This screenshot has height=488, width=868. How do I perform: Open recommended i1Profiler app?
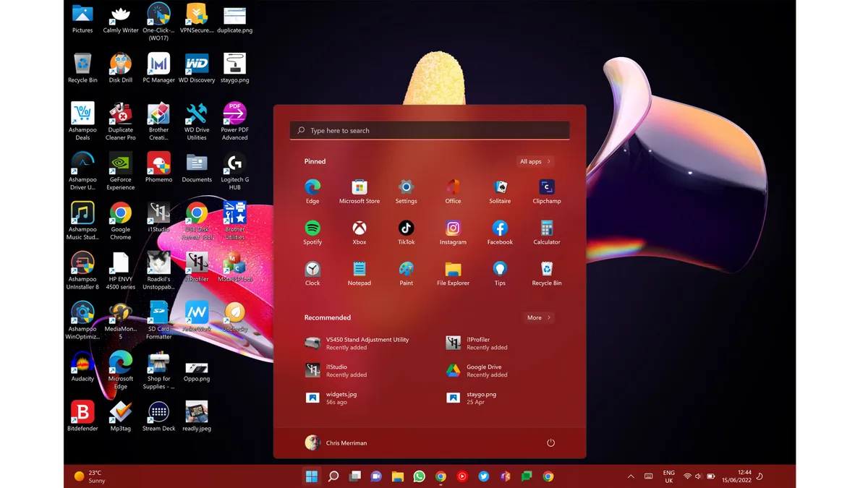pyautogui.click(x=477, y=343)
